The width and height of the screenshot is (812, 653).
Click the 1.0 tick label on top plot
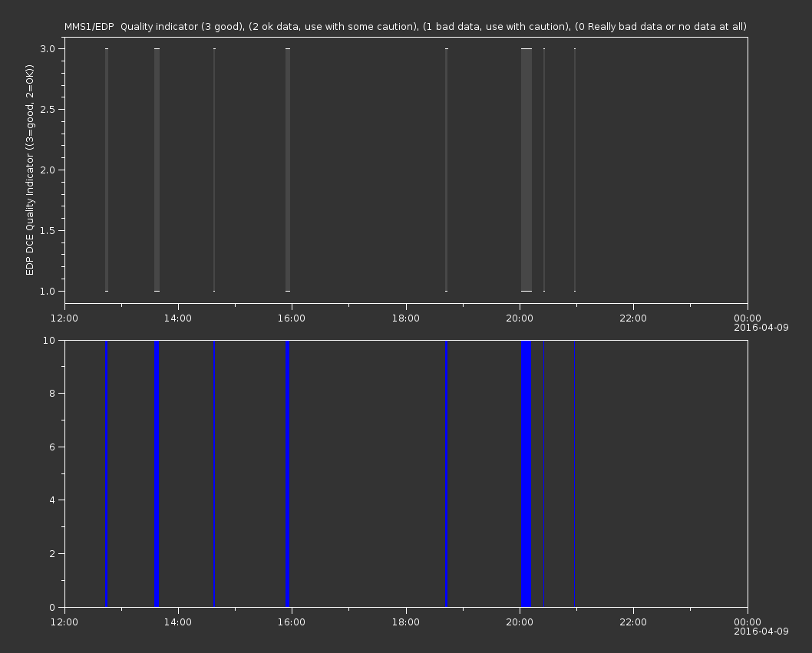[x=48, y=292]
